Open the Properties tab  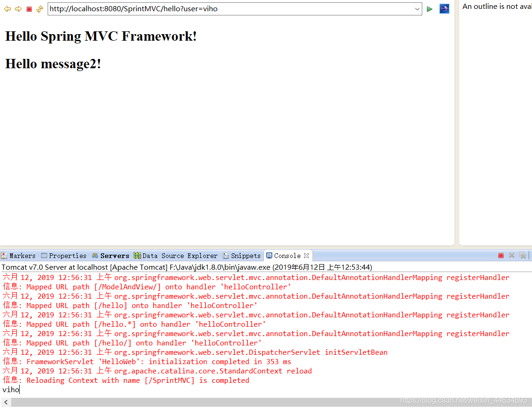[x=64, y=256]
